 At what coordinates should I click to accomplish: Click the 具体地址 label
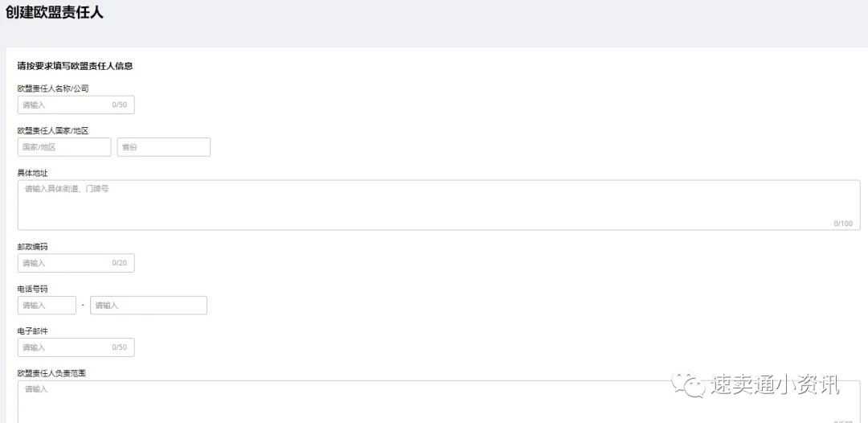(33, 173)
